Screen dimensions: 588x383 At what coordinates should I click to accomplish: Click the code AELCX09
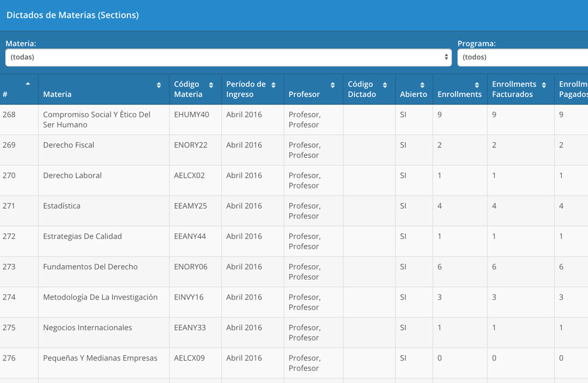click(189, 358)
